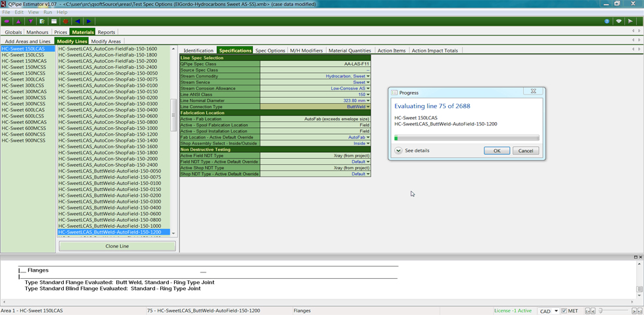Open the View menu
The height and width of the screenshot is (315, 644).
pos(34,12)
